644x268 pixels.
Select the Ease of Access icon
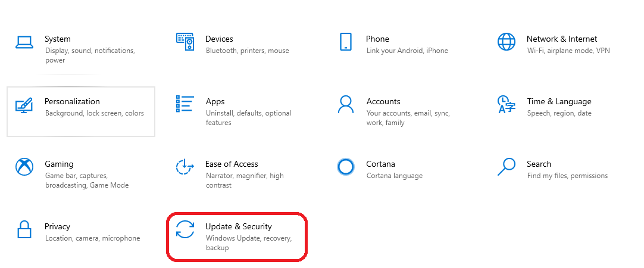tap(185, 167)
